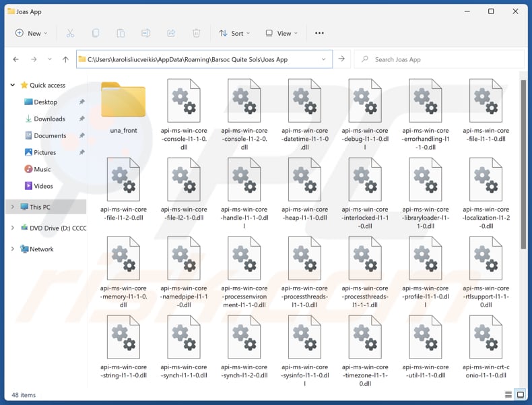Select api-ms-win-core-libraryloader-l1-1-0.dll file
532x405 pixels.
pyautogui.click(x=426, y=193)
